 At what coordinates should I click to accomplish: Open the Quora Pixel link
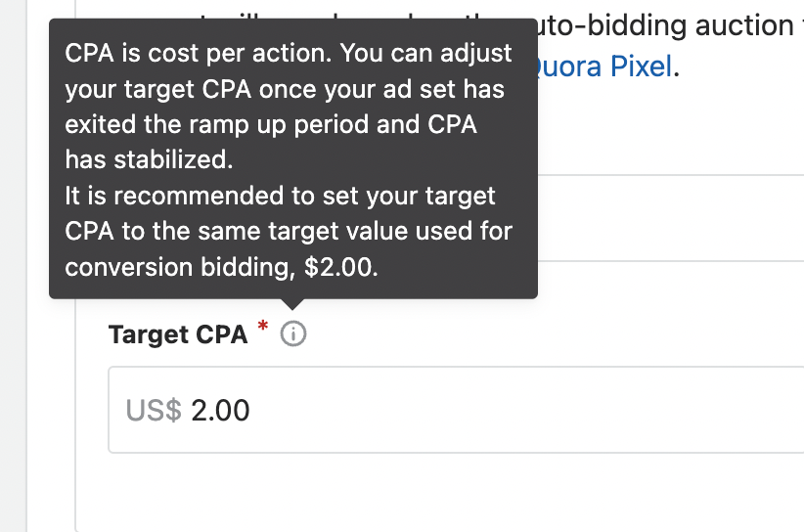pyautogui.click(x=604, y=66)
